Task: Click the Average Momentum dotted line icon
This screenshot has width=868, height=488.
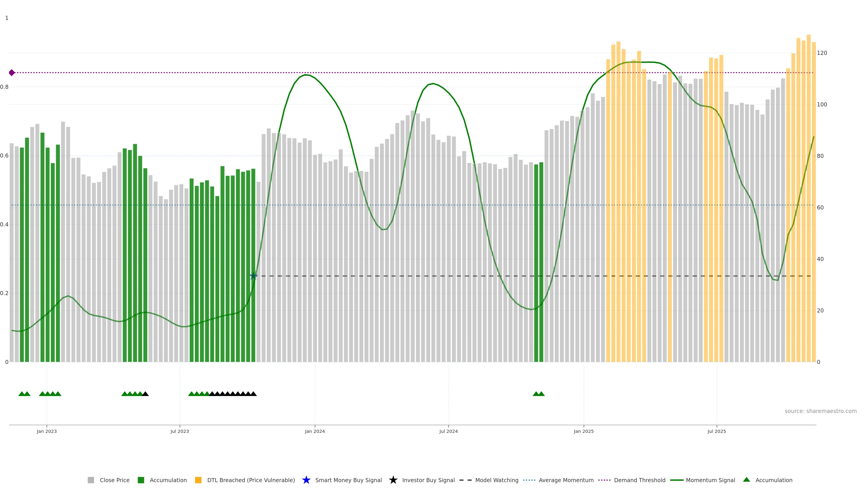Action: 529,480
